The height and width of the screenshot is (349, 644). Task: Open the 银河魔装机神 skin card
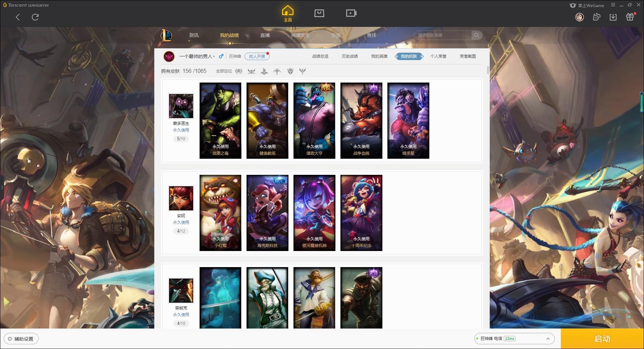point(314,213)
